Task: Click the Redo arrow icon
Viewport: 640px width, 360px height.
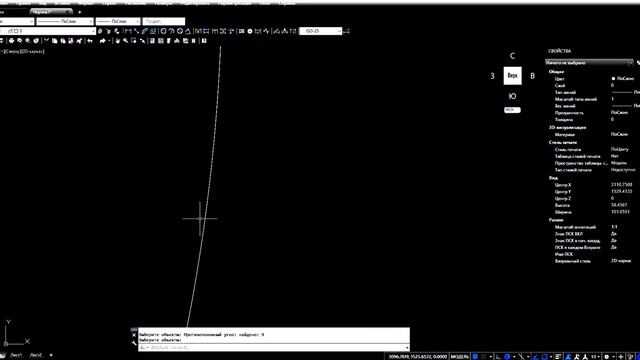Action: (x=102, y=41)
